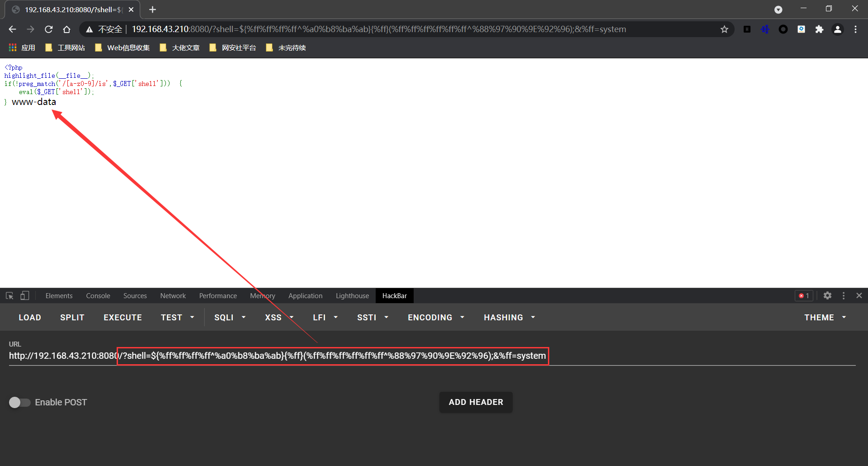Click the blue extension icon in toolbar
868x466 pixels.
(x=765, y=29)
